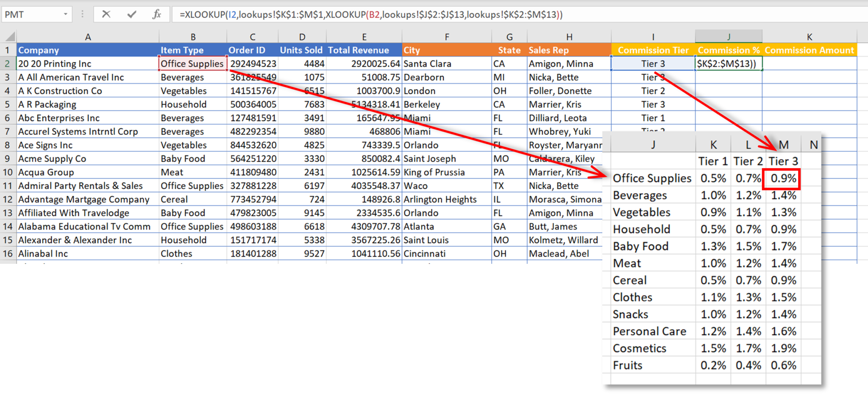Viewport: 868px width, 395px height.
Task: Click the Enter checkmark to confirm the formula
Action: (x=131, y=14)
